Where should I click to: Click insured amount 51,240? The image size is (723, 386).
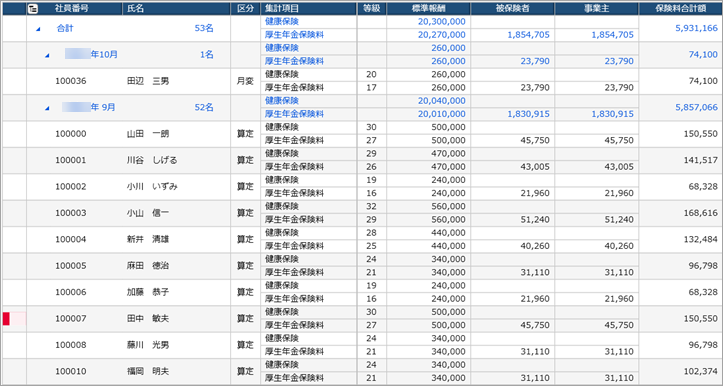point(535,220)
